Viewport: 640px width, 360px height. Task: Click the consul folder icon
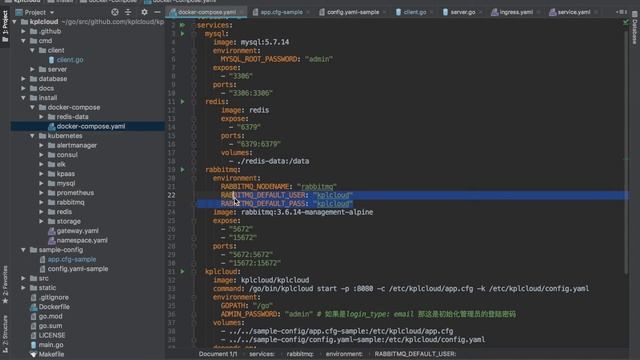click(51, 155)
